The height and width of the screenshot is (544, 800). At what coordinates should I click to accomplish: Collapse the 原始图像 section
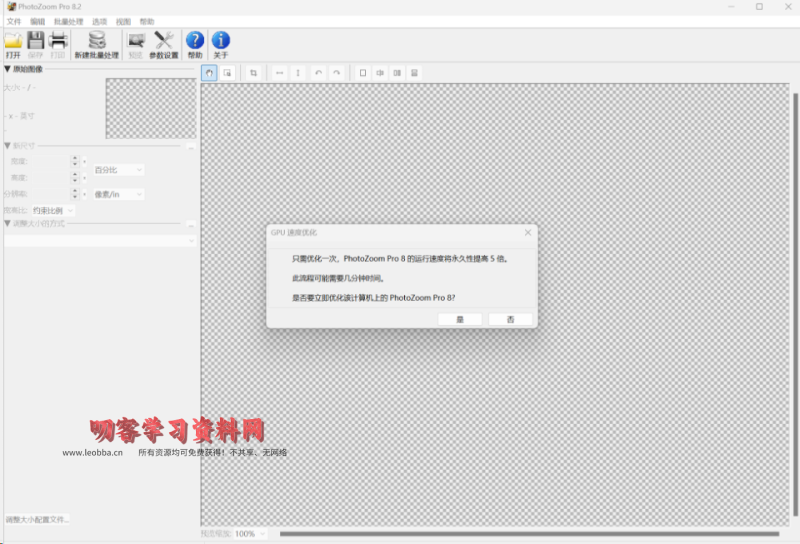(7, 69)
